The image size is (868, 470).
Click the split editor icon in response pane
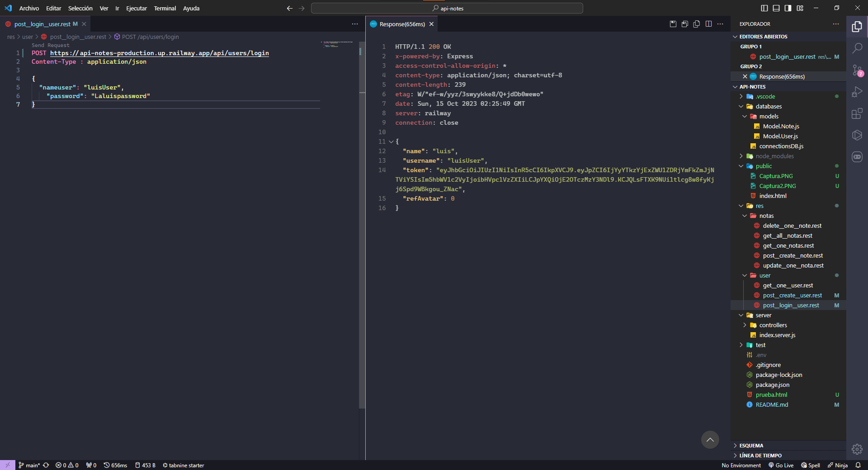click(x=708, y=24)
